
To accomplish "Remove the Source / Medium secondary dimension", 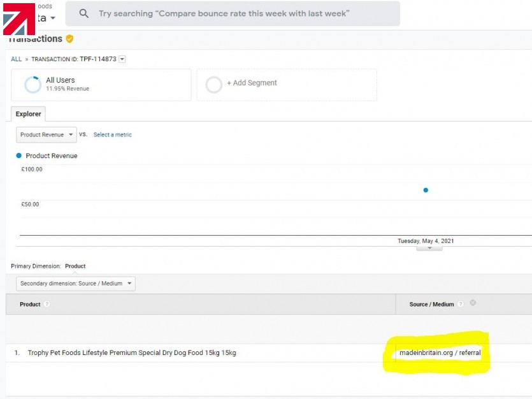I will click(473, 303).
